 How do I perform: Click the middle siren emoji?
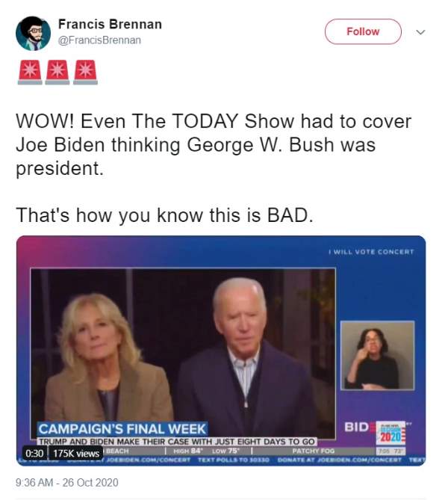(57, 72)
